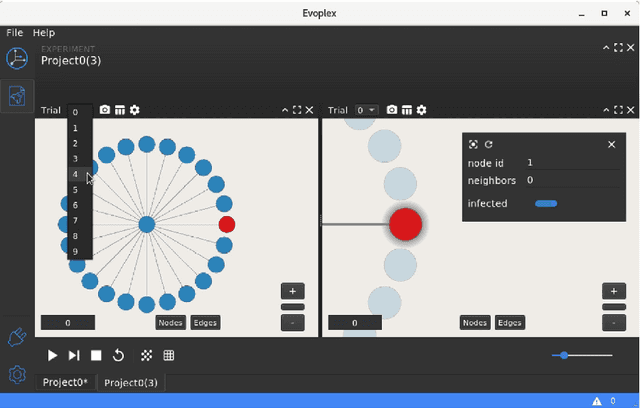Open graph view dots icon in toolbar

[x=147, y=355]
